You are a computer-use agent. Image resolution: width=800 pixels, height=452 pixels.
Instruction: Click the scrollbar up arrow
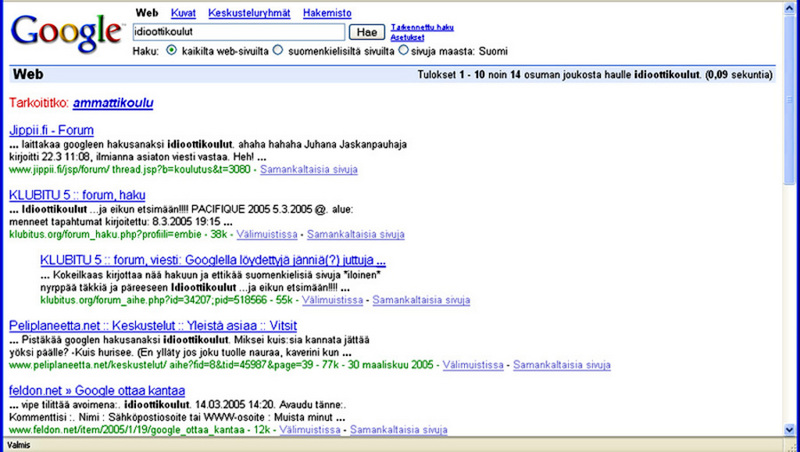tap(789, 8)
